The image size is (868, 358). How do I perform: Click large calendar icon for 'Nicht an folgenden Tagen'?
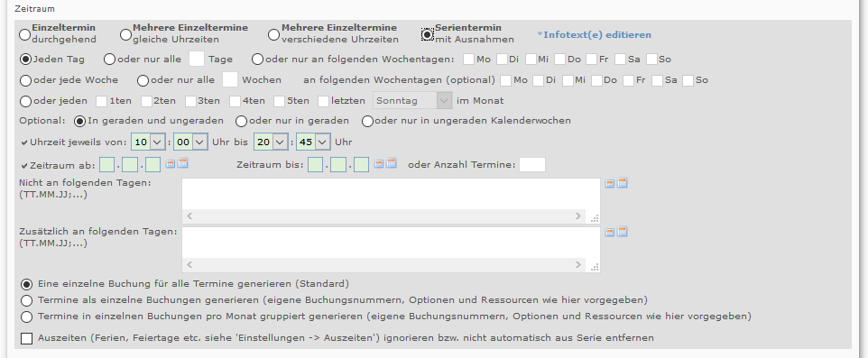623,183
